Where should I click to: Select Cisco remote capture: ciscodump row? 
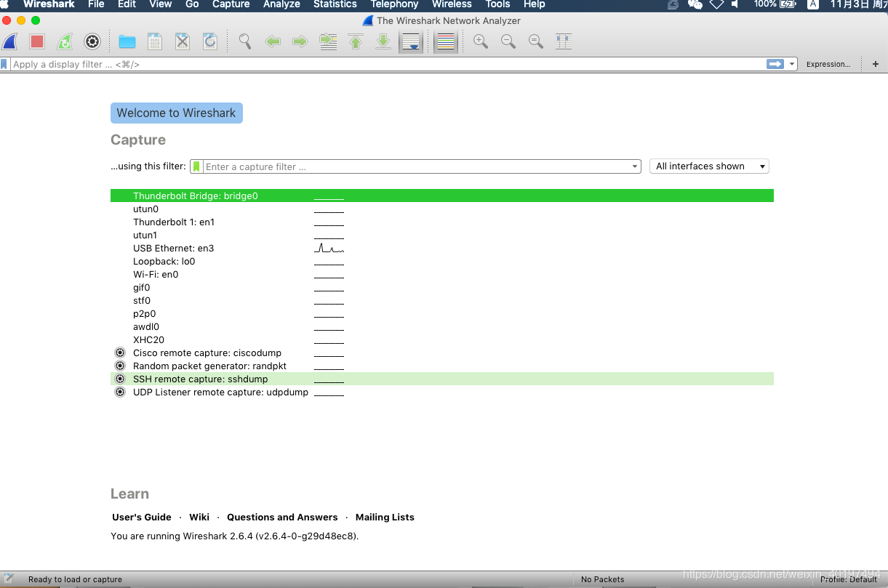tap(442, 353)
